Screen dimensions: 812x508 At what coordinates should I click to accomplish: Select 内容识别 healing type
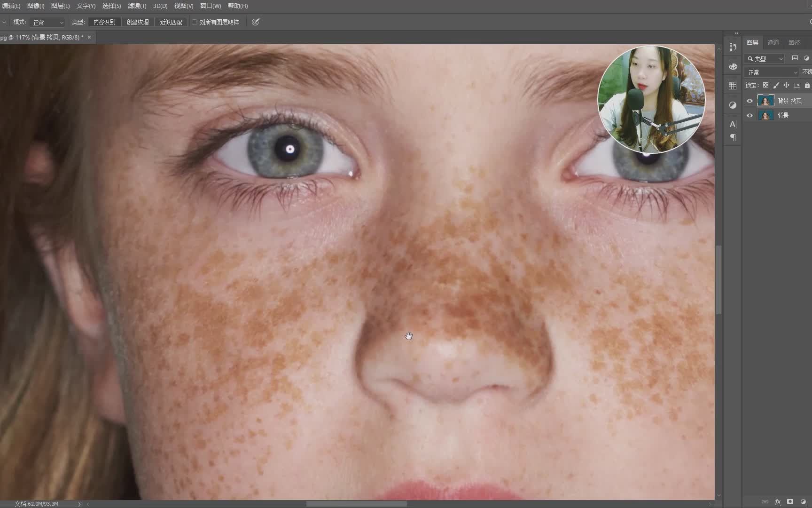point(104,22)
